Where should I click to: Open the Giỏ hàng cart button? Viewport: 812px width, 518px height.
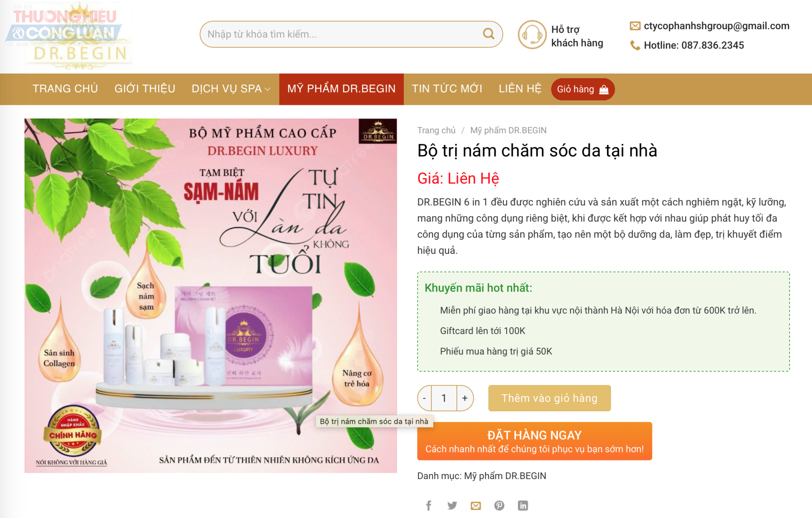pyautogui.click(x=583, y=89)
